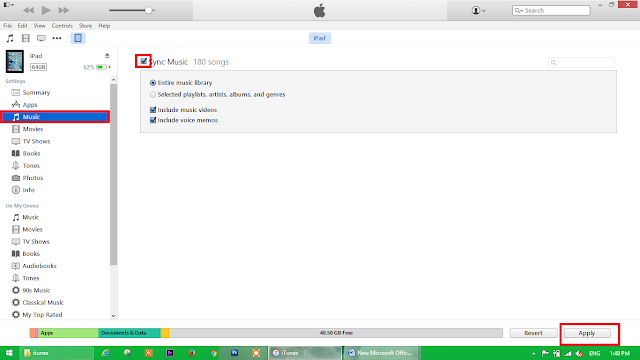Viewport: 640px width, 360px height.
Task: Switch to iTunes taskbar button
Action: pos(305,353)
